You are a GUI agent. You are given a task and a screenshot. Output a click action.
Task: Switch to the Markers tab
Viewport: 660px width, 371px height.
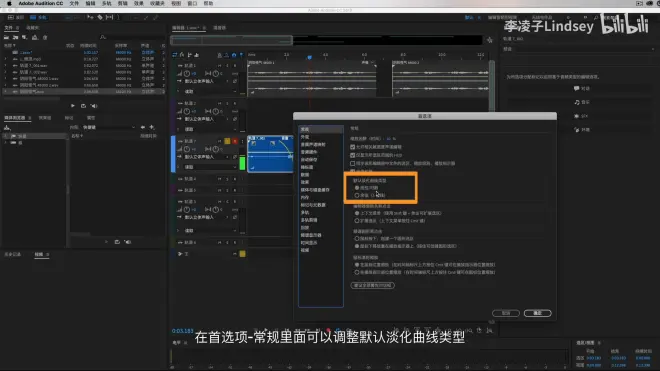(x=69, y=118)
